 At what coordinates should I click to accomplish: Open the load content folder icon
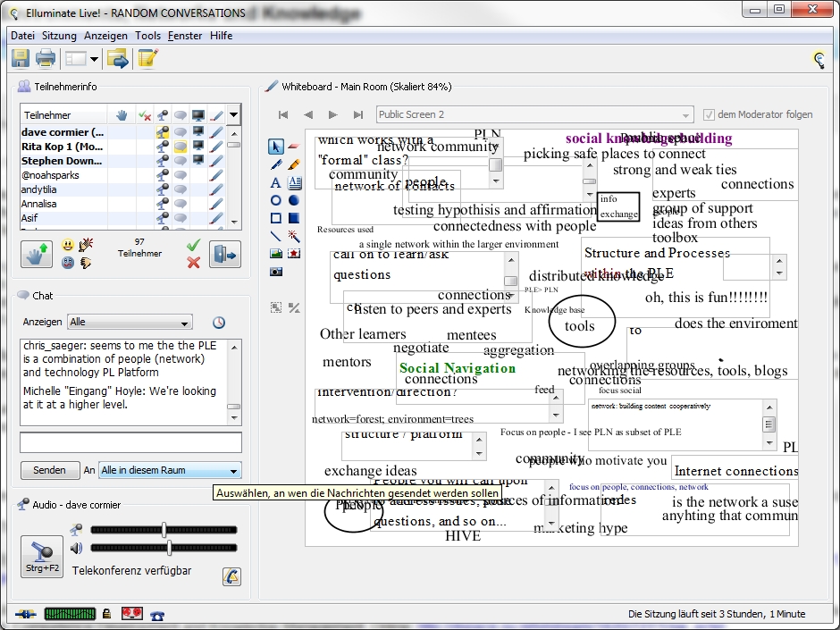click(x=118, y=58)
